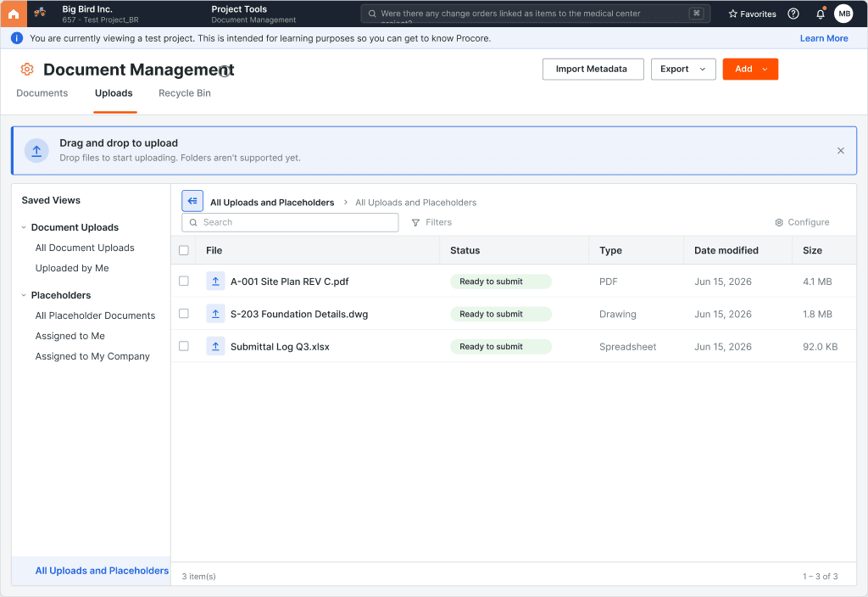This screenshot has height=597, width=868.
Task: Open S-203 Foundation Details.dwg
Action: (299, 315)
